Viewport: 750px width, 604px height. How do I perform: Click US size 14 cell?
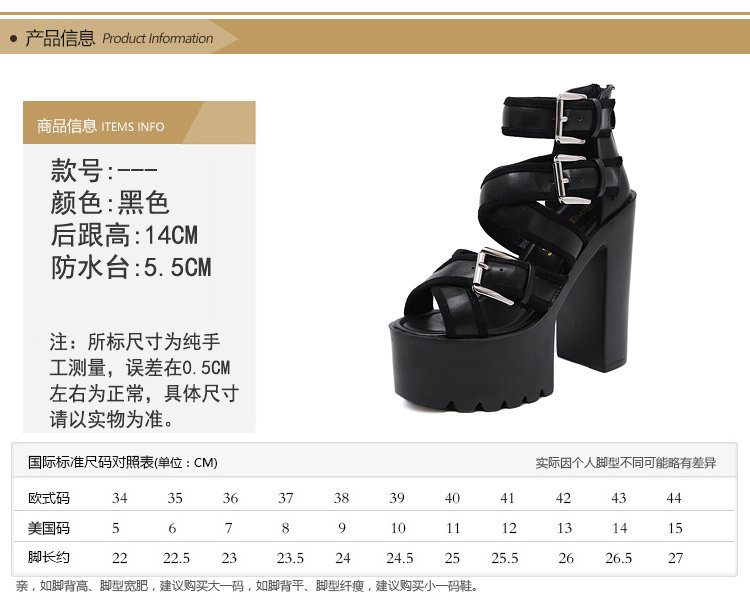click(x=619, y=528)
